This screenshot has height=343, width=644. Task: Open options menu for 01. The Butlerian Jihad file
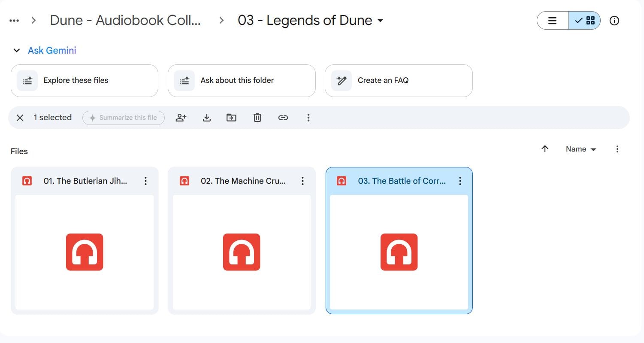145,181
